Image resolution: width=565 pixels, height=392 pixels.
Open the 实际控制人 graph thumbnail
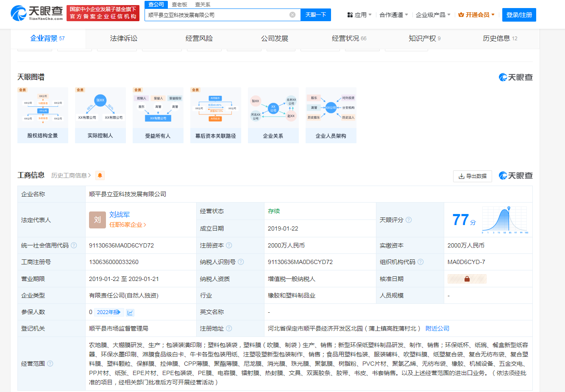pyautogui.click(x=100, y=115)
